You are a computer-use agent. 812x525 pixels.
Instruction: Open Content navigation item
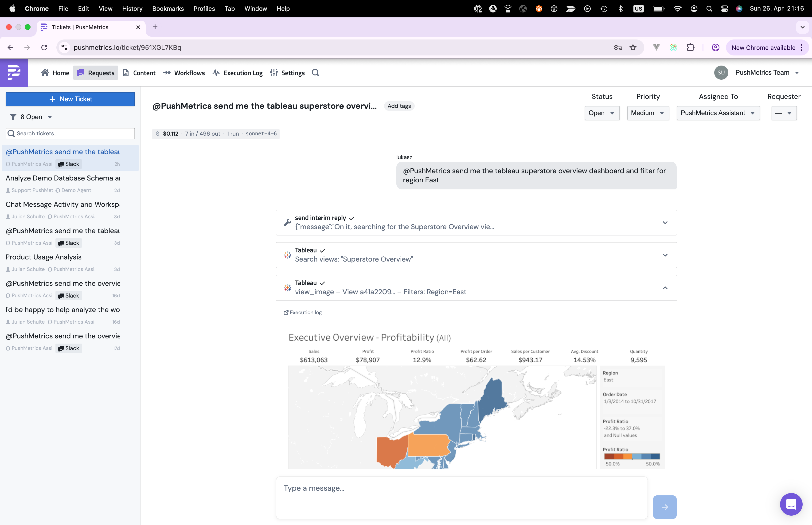tap(139, 73)
